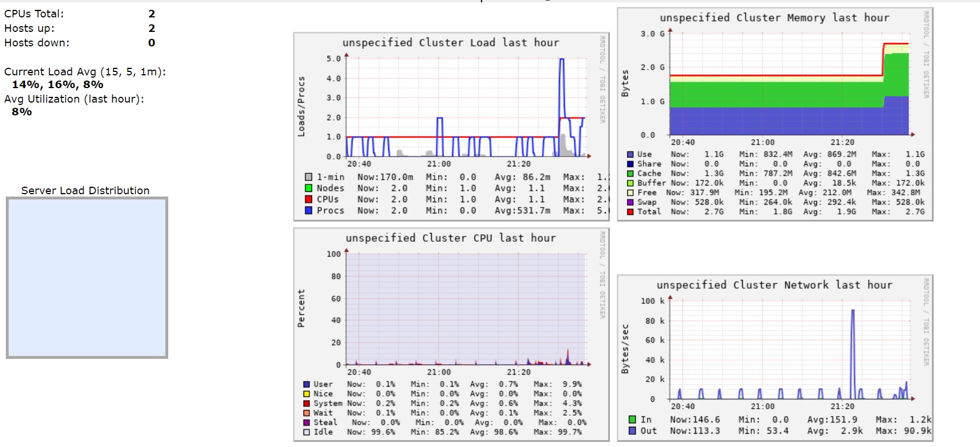Click the yellow Nice legend swatch
980x447 pixels.
306,394
